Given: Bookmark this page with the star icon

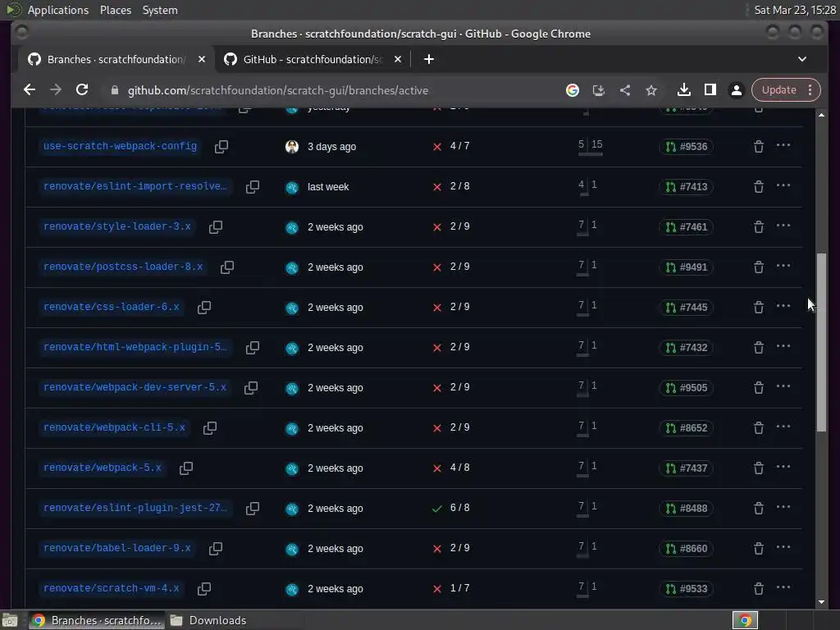Looking at the screenshot, I should tap(651, 90).
